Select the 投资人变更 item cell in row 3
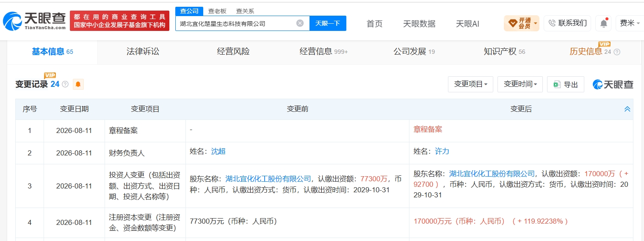The width and height of the screenshot is (644, 241). coord(145,186)
